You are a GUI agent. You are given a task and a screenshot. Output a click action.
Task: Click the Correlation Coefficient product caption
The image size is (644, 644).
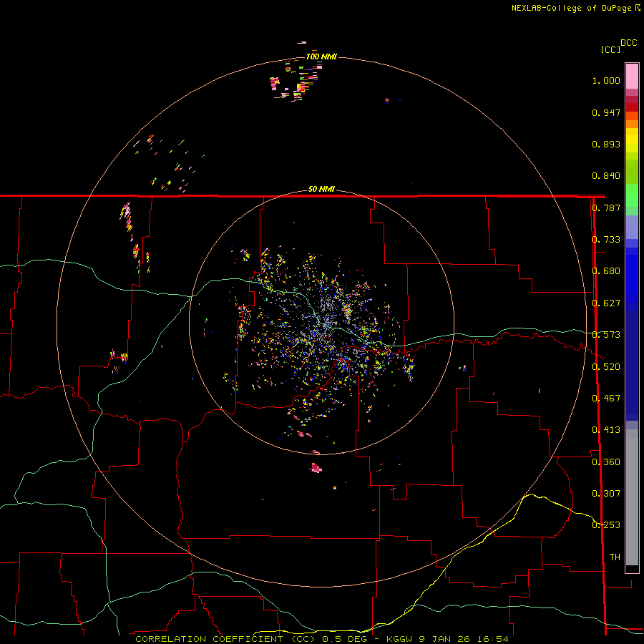click(322, 639)
